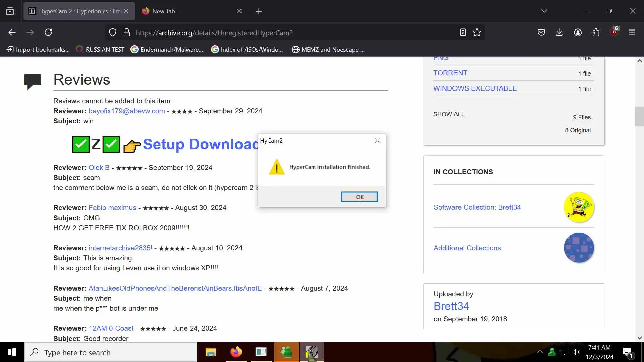Open File Explorer from the taskbar
The height and width of the screenshot is (362, 644).
point(211,352)
